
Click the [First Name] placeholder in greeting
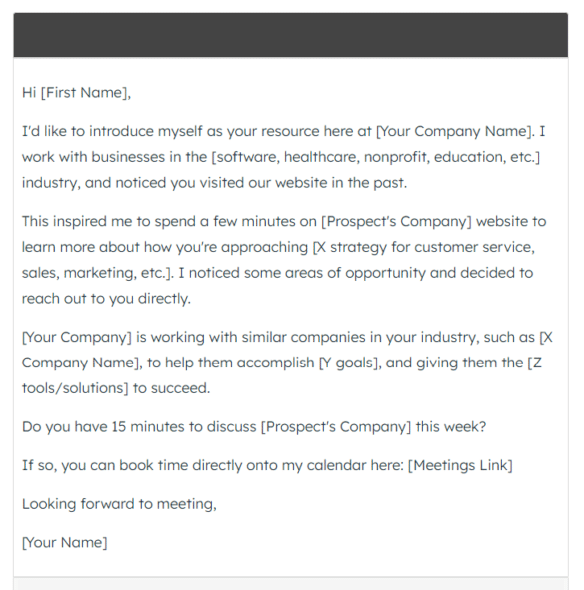click(85, 93)
